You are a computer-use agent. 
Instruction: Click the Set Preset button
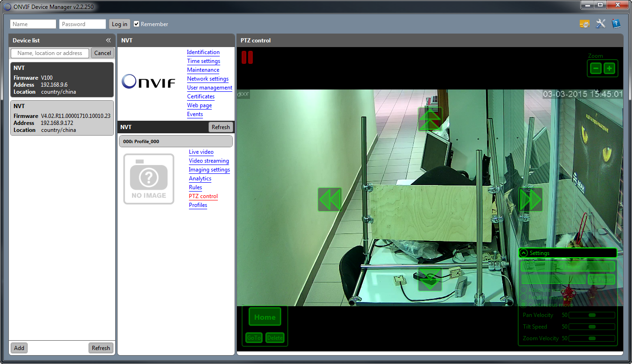(601, 280)
